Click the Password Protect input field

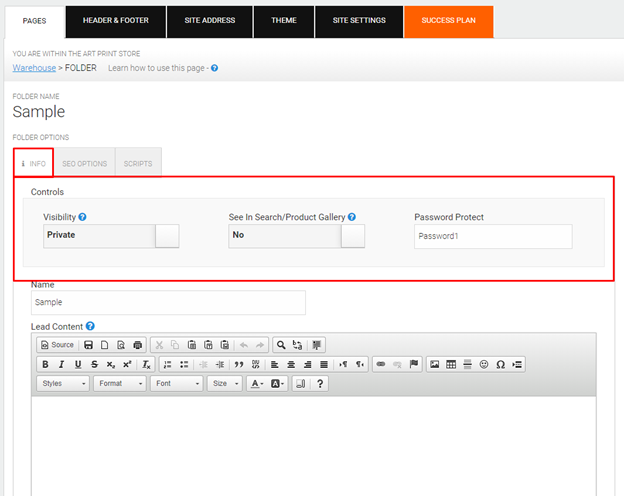pyautogui.click(x=492, y=236)
